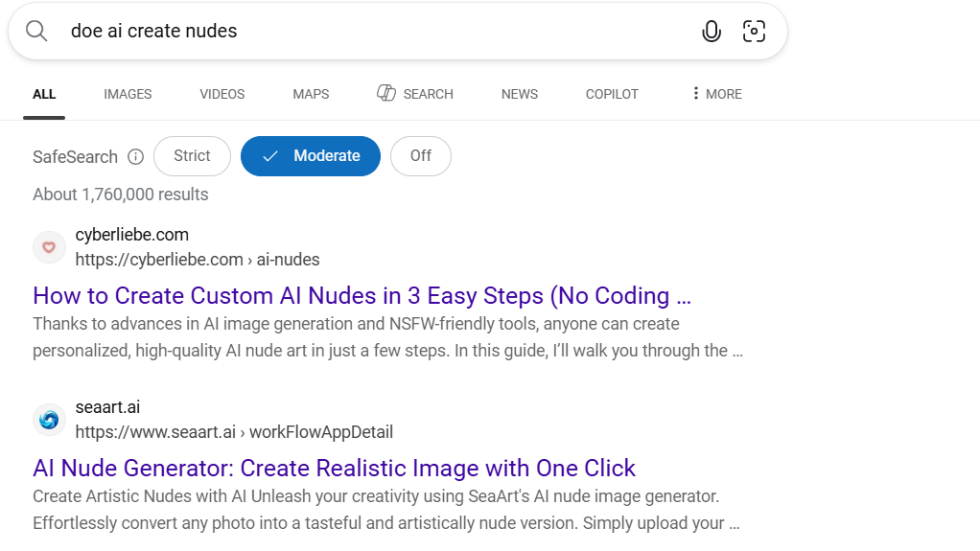Click the microphone voice search icon
The width and height of the screenshot is (980, 551).
click(711, 32)
